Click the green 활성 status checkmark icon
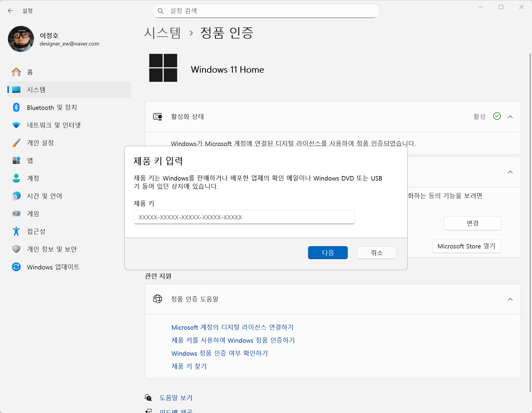532x413 pixels. coord(497,116)
